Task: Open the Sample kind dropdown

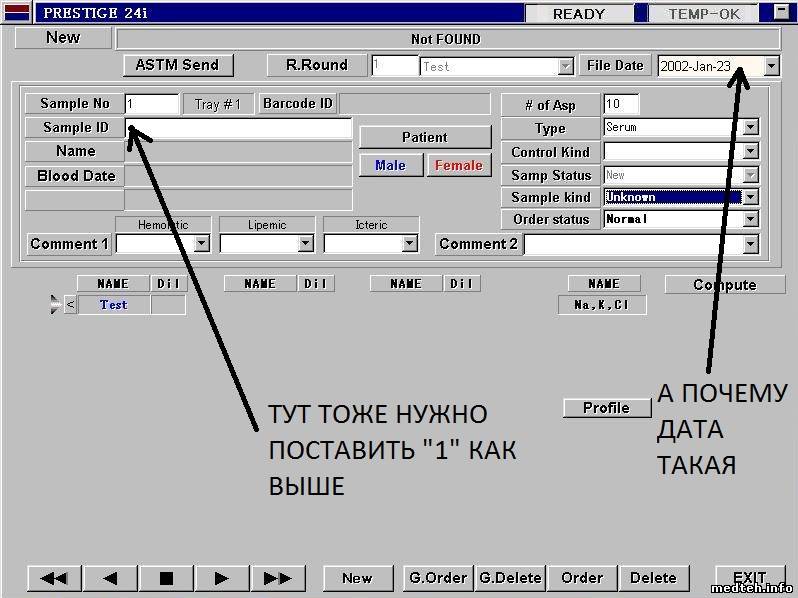Action: pos(750,197)
